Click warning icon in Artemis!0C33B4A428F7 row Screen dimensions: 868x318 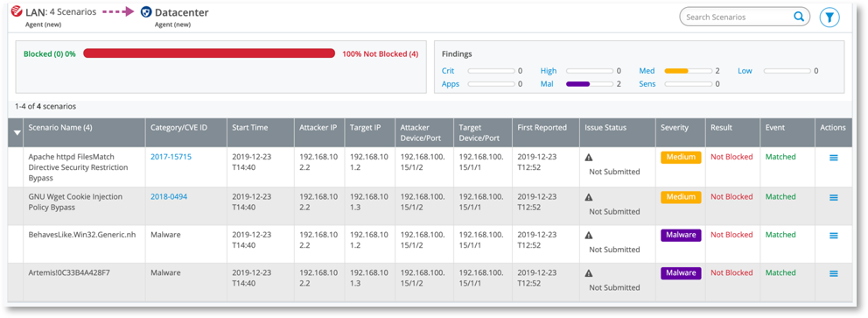tap(589, 273)
